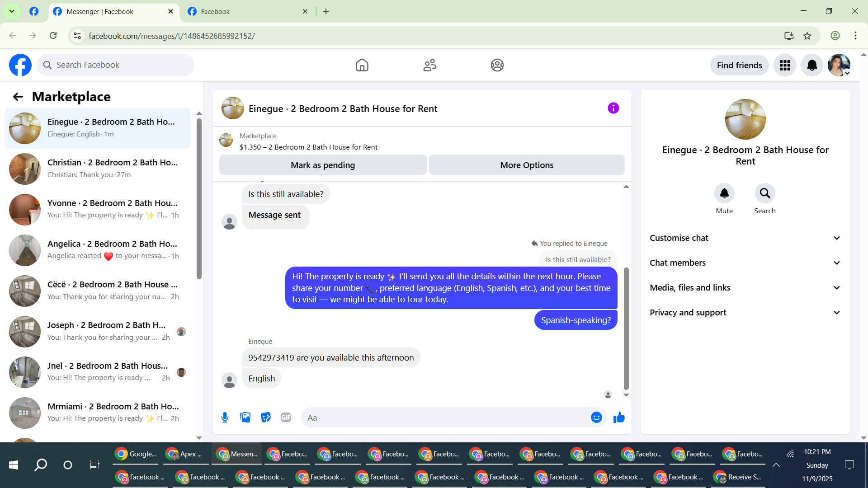Expand Chat members section
The image size is (868, 488).
click(x=745, y=263)
